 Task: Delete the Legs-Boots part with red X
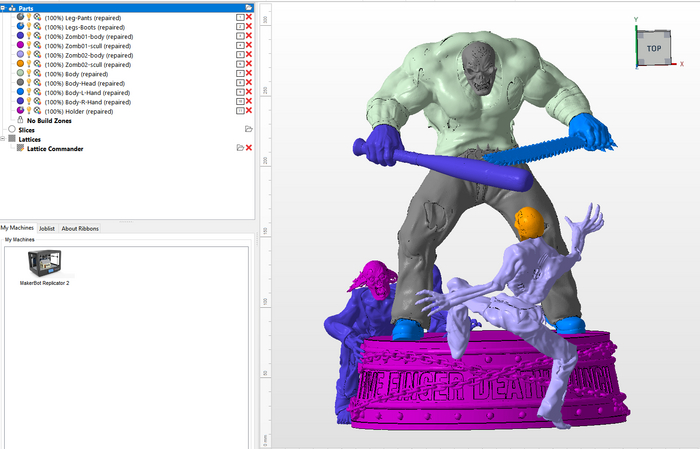(x=249, y=26)
